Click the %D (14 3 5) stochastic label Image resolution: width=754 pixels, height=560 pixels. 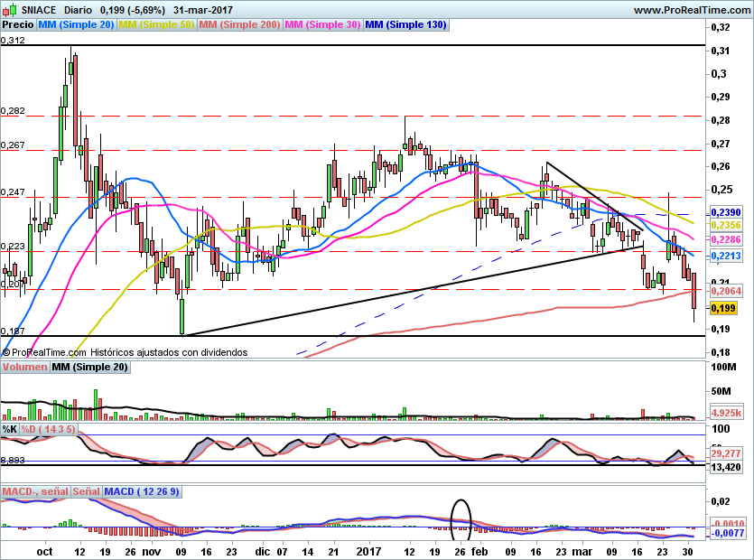tap(50, 429)
